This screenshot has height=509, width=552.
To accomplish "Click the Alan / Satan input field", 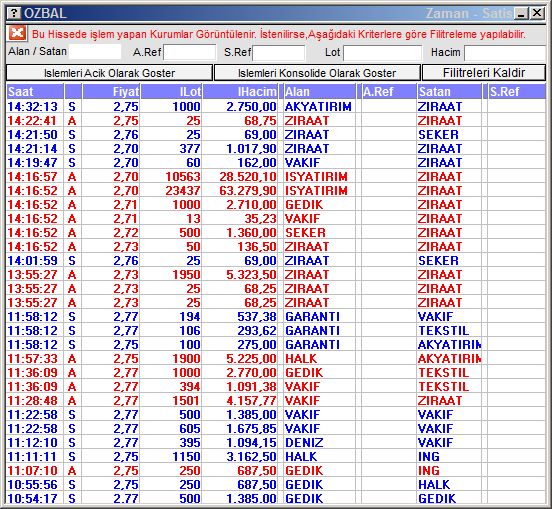I will [95, 52].
